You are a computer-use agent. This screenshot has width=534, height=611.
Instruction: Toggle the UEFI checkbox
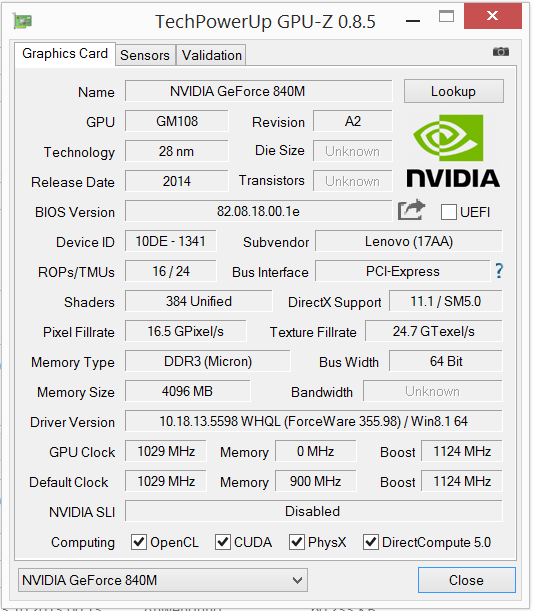(449, 212)
